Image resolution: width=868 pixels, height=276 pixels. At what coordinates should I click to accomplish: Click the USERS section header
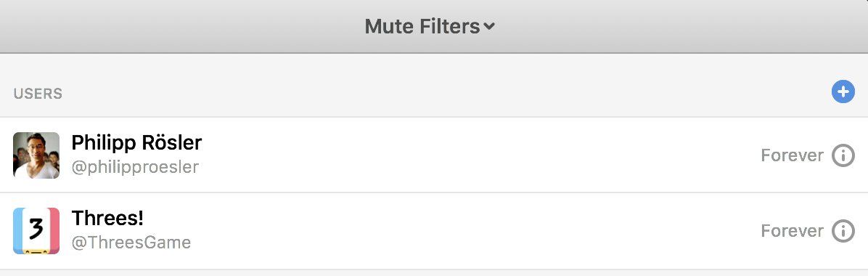click(38, 94)
